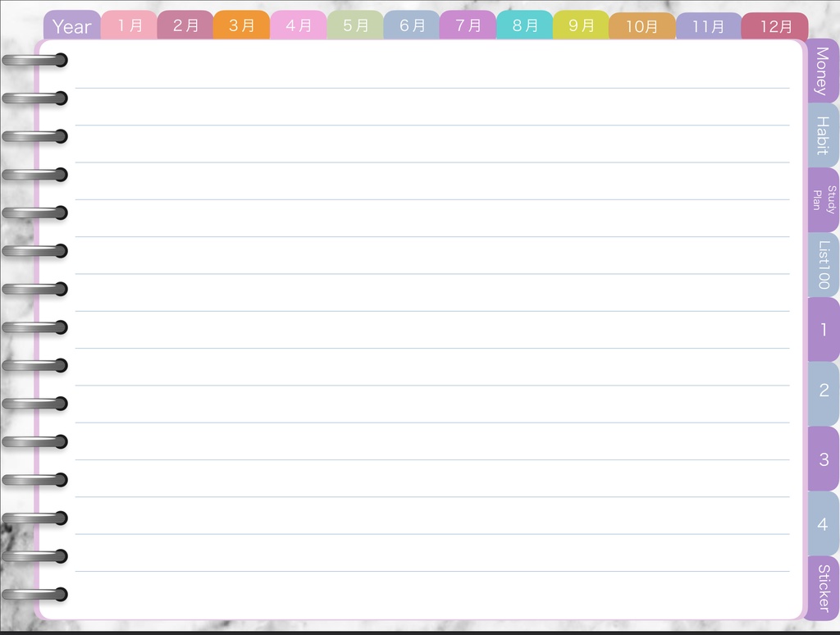Open the purple 7月 tab
This screenshot has width=840, height=635.
coord(468,25)
